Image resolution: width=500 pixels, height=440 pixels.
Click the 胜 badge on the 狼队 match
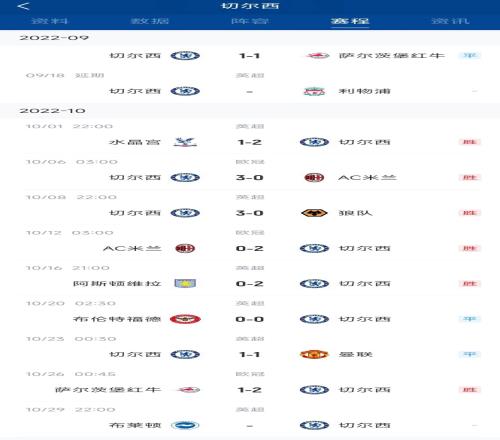pyautogui.click(x=469, y=213)
